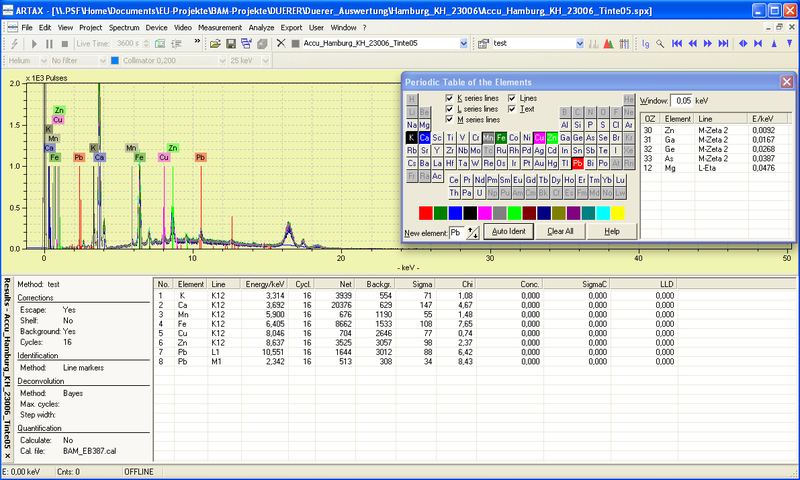
Task: Click the Window keV input field
Action: coord(681,100)
